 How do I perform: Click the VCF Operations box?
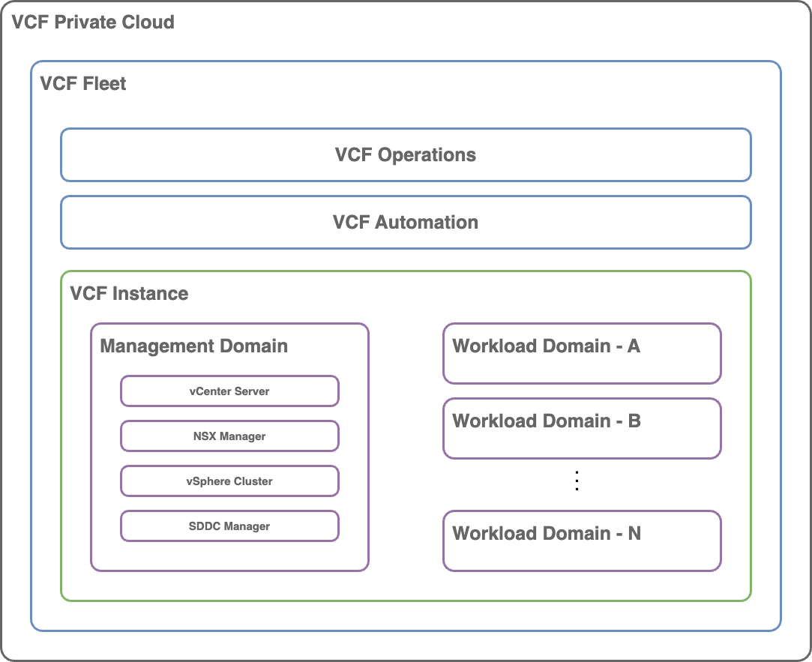pos(405,155)
